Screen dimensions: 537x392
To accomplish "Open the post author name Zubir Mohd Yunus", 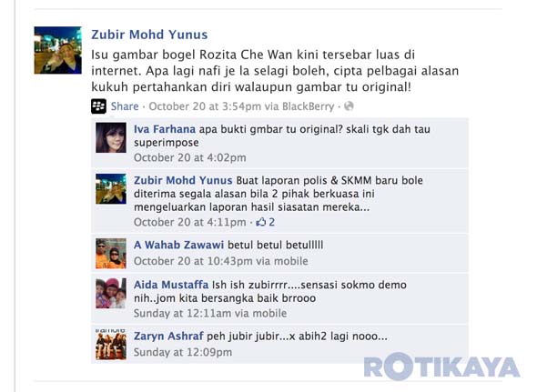I will click(149, 35).
